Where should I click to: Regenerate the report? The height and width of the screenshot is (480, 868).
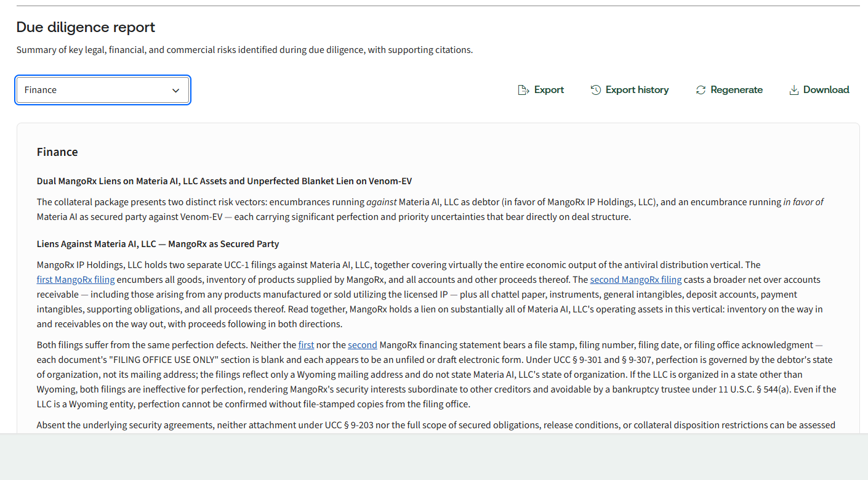(x=729, y=90)
